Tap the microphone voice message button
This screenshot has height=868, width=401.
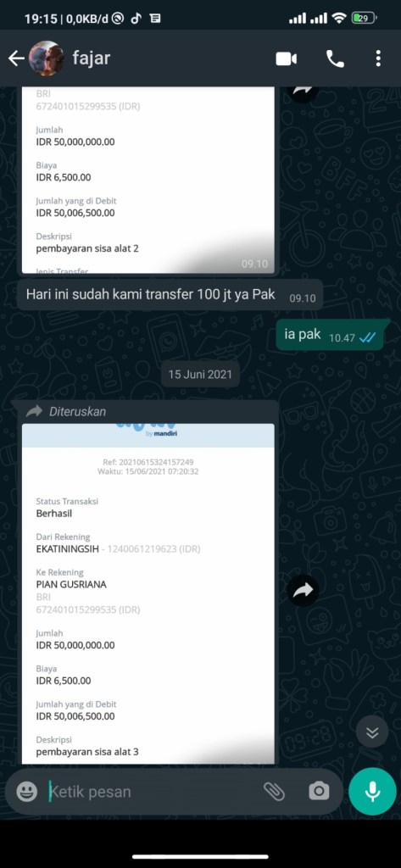pos(372,791)
